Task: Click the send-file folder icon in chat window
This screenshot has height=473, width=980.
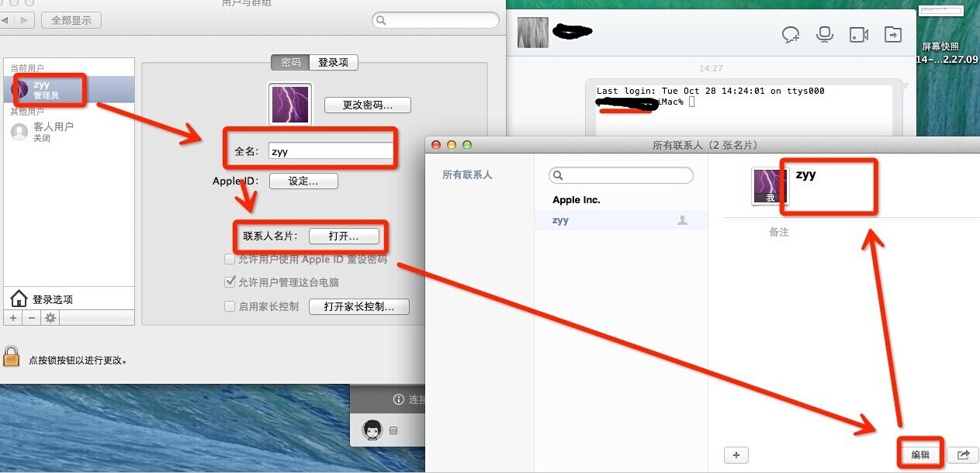Action: [x=894, y=34]
